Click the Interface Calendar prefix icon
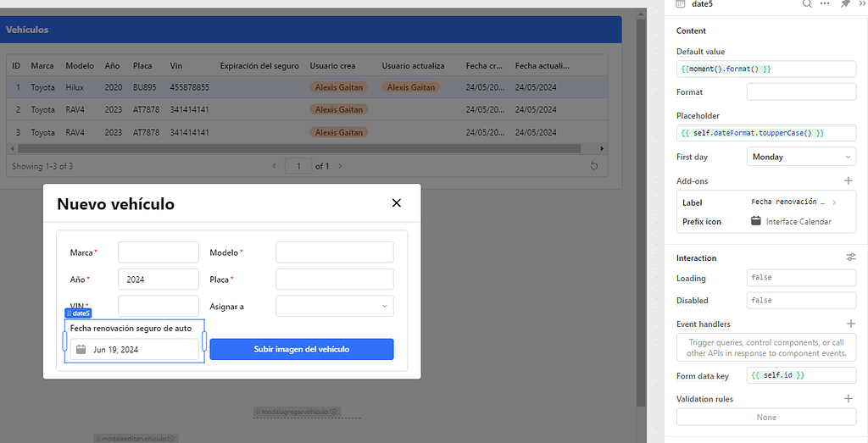868x443 pixels. click(x=755, y=221)
